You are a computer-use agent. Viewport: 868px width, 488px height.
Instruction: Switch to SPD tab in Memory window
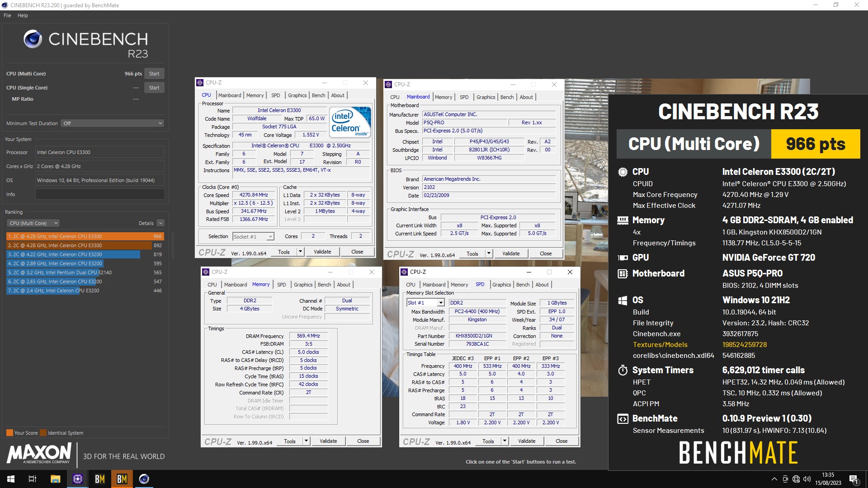click(281, 285)
